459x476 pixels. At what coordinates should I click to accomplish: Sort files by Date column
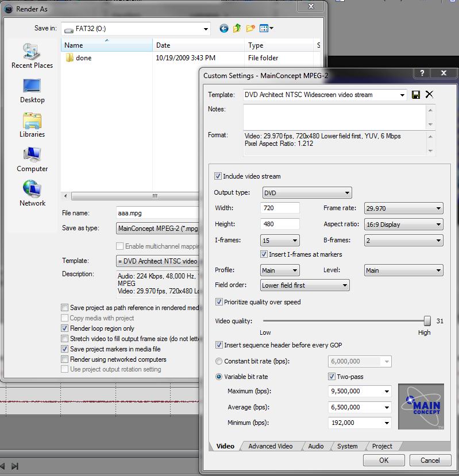coord(198,45)
